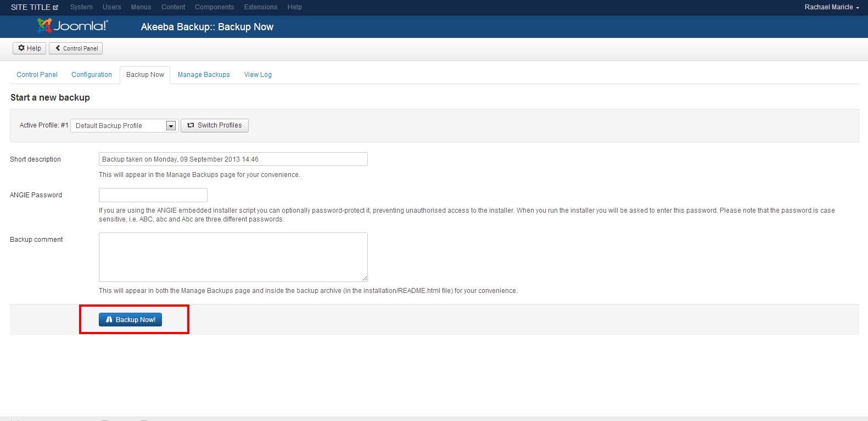This screenshot has height=421, width=868.
Task: Click the 'Active Profile: #1' label
Action: coord(44,125)
